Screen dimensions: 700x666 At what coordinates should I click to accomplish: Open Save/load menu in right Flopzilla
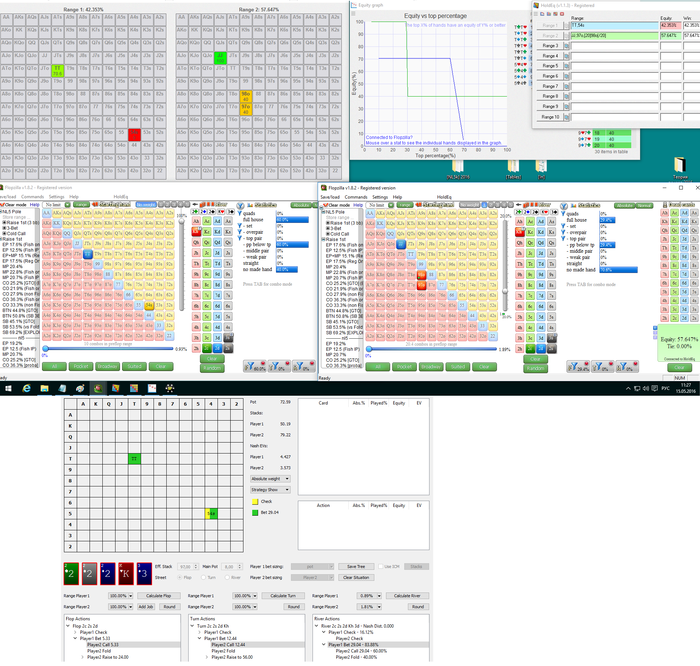point(330,197)
